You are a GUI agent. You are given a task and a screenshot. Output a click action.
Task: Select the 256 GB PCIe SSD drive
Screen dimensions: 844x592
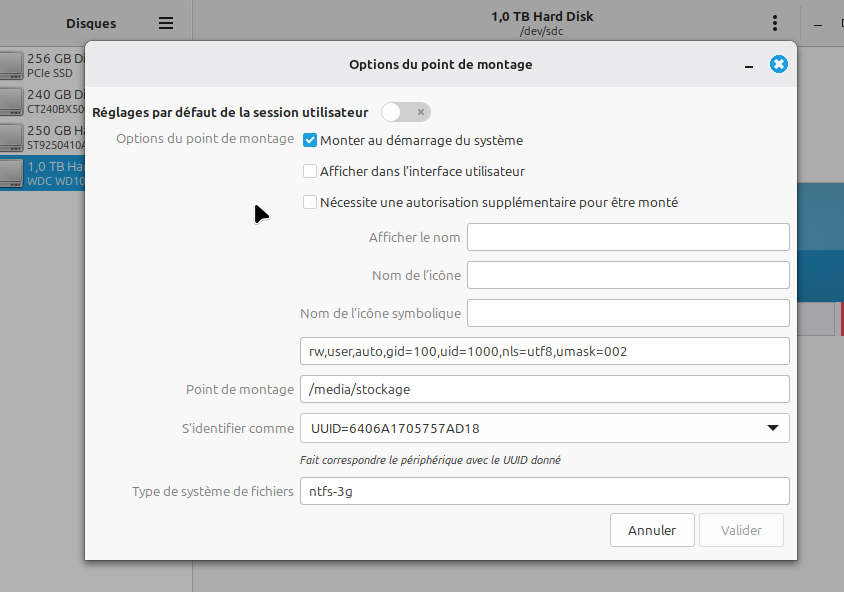click(x=42, y=66)
